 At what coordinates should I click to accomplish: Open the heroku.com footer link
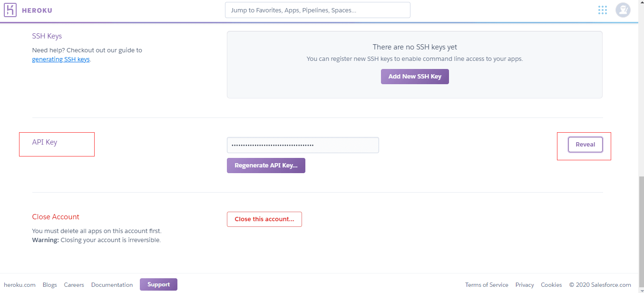point(20,285)
